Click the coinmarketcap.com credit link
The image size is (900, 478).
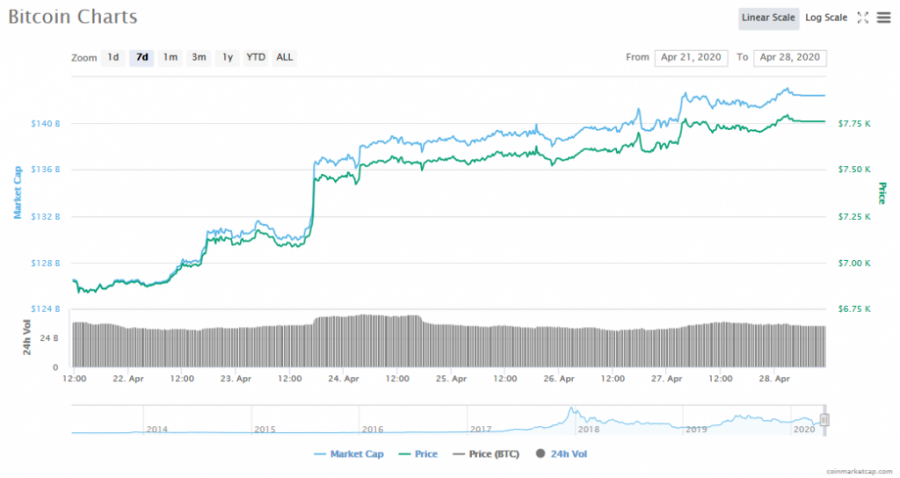(859, 471)
